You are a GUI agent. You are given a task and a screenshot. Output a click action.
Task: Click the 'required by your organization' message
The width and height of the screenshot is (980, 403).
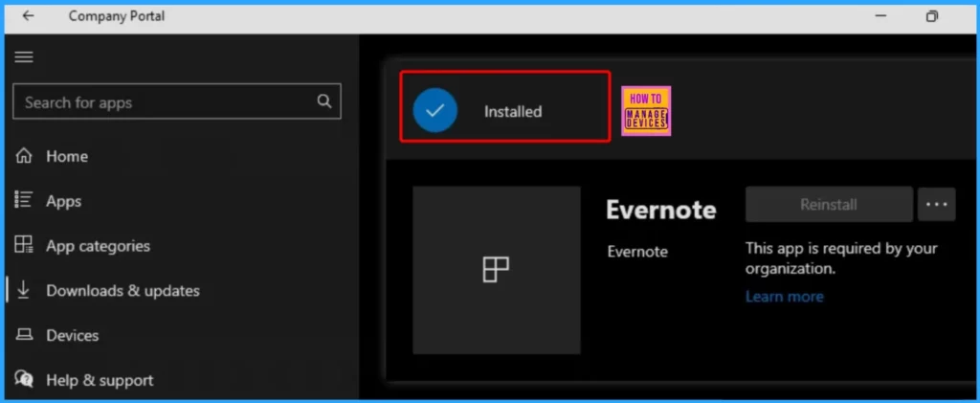[841, 258]
